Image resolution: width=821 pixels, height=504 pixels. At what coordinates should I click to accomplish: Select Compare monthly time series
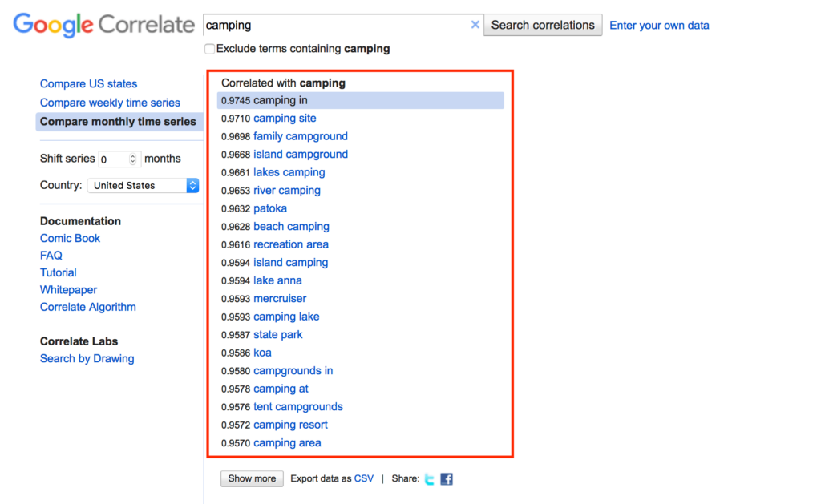pos(119,121)
